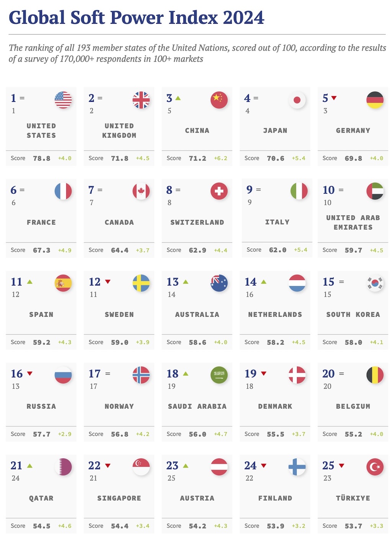Image resolution: width=392 pixels, height=537 pixels.
Task: Open the Japan country card name
Action: 275,131
